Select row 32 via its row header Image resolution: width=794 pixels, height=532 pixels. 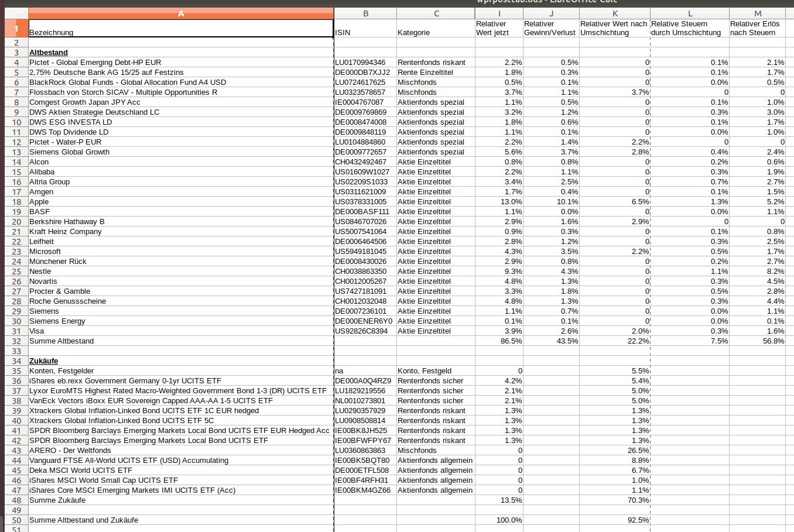tap(16, 341)
